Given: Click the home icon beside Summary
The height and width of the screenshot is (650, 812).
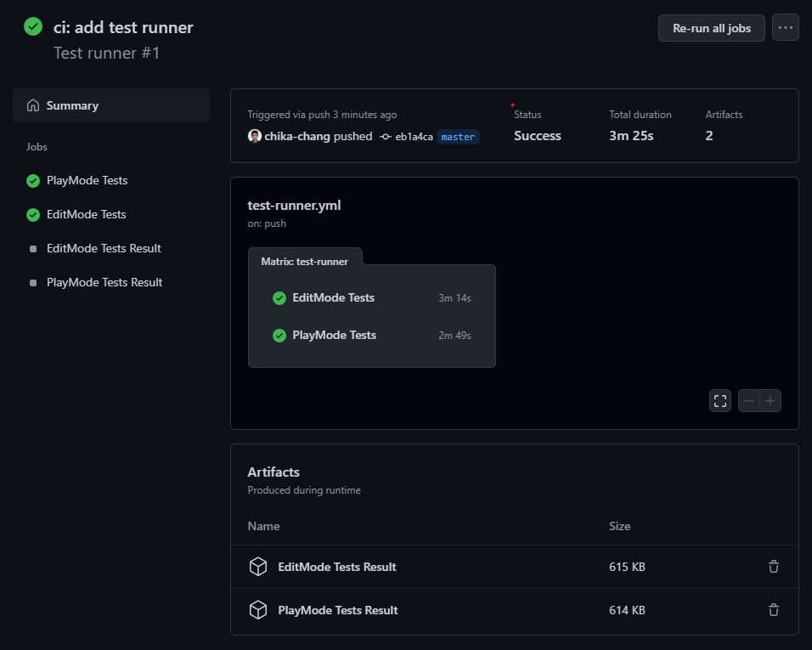Looking at the screenshot, I should tap(33, 105).
